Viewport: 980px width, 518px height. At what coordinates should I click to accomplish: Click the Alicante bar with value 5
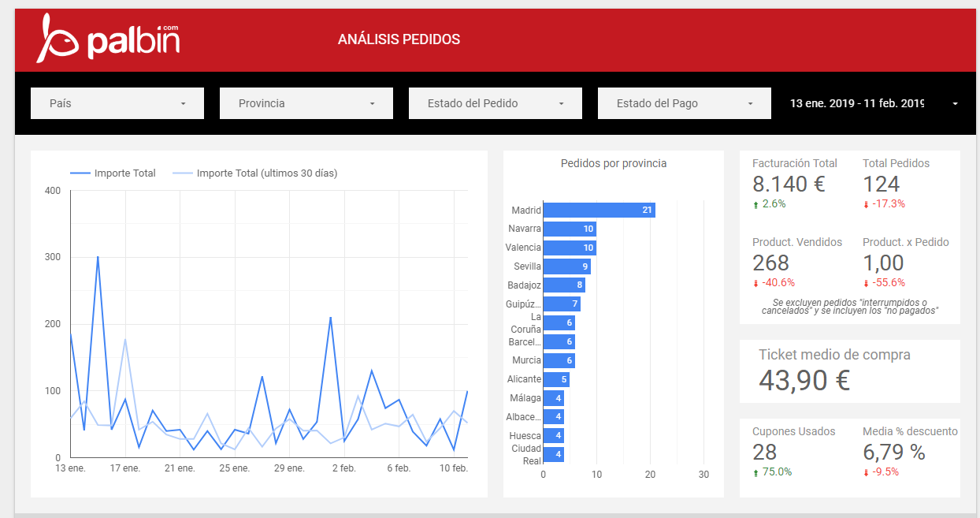point(556,379)
